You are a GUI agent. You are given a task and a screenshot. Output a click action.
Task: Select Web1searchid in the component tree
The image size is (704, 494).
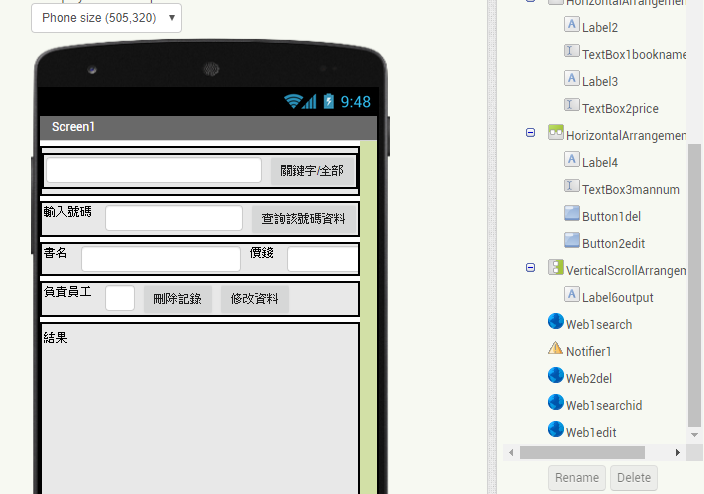pos(604,406)
